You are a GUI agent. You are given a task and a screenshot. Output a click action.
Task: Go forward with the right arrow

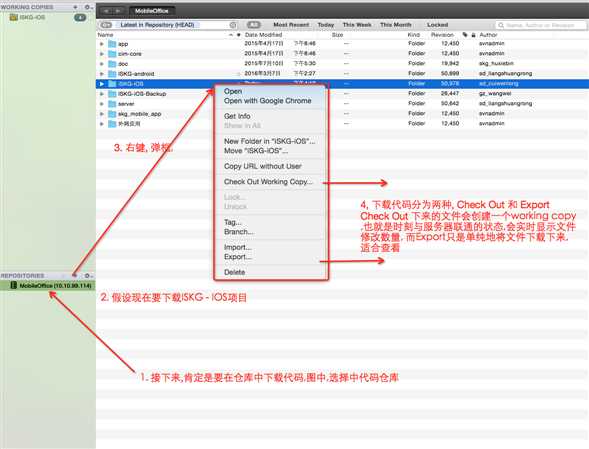118,11
